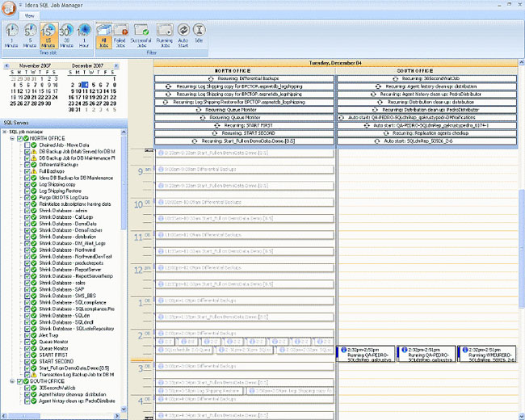The image size is (525, 420).
Task: Check the ChainedJob - Move Data checkbox
Action: click(x=27, y=145)
